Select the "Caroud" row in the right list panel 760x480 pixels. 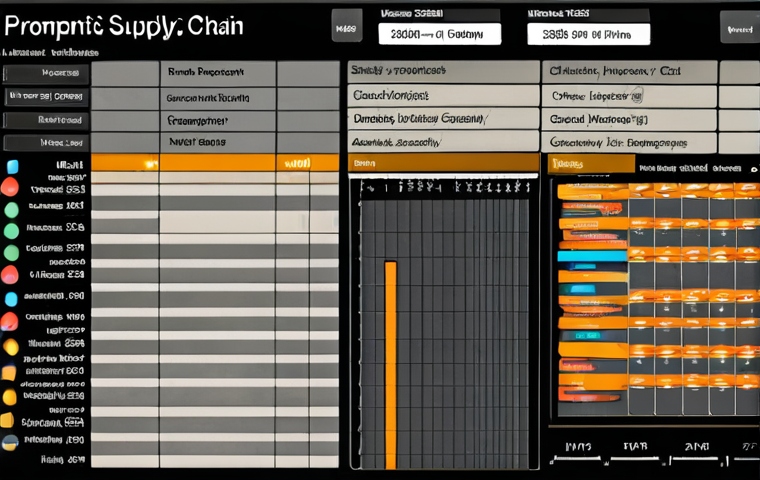coord(629,119)
